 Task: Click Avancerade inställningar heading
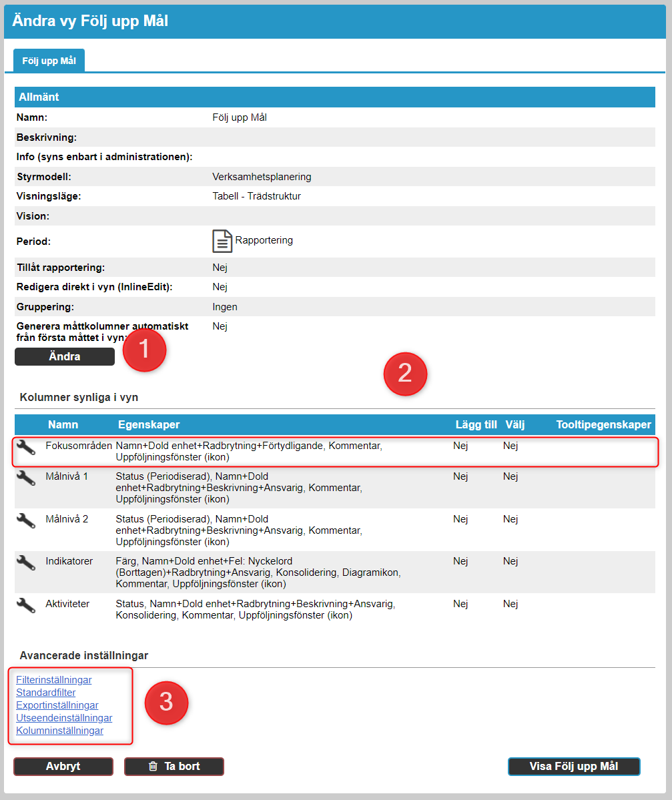pyautogui.click(x=84, y=655)
